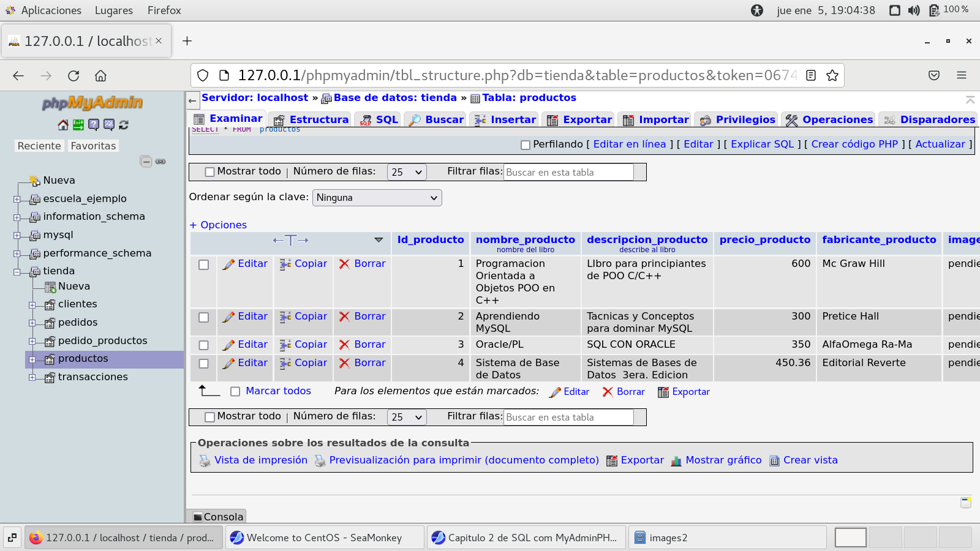This screenshot has height=551, width=980.
Task: Click the phpMyAdmin home icon in sidebar
Action: (63, 125)
